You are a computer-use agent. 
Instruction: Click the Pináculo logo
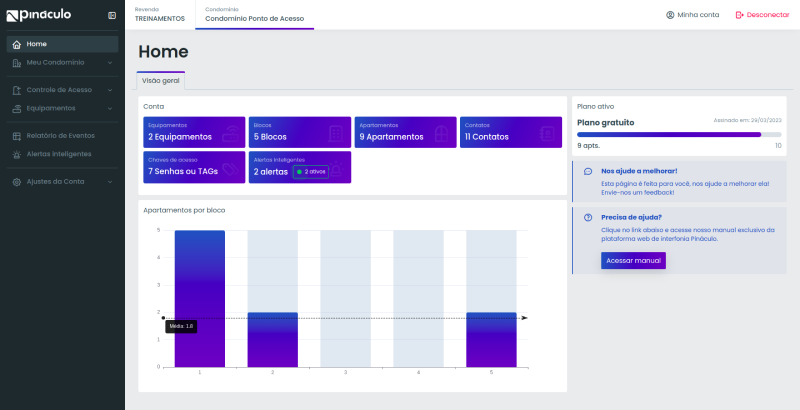click(x=39, y=15)
